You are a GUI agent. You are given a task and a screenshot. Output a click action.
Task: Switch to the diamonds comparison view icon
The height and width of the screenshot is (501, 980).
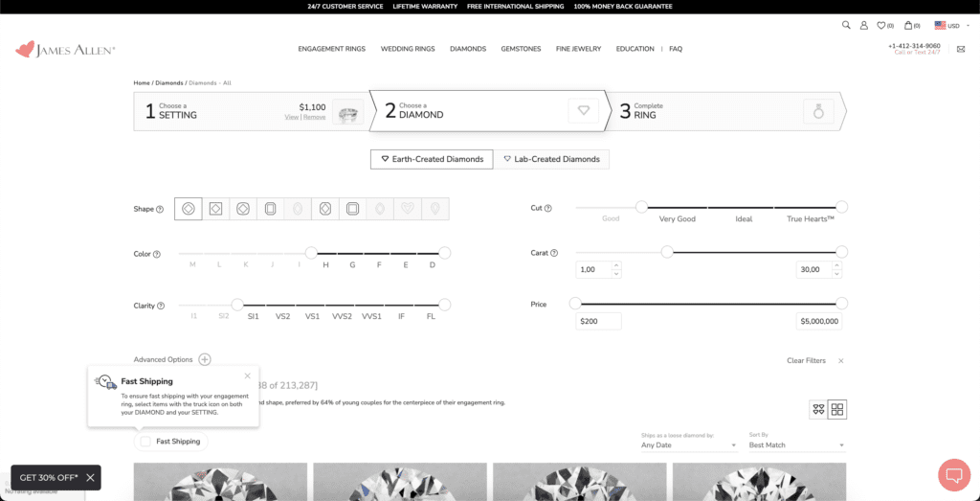(x=818, y=410)
